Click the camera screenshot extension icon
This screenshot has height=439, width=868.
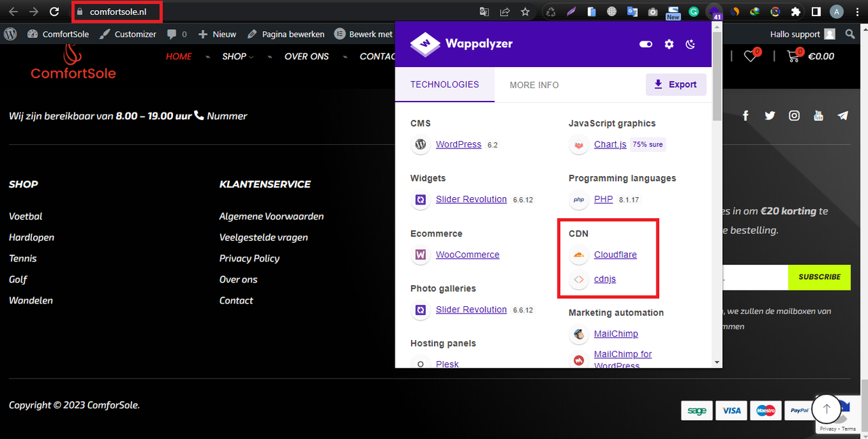tap(652, 12)
